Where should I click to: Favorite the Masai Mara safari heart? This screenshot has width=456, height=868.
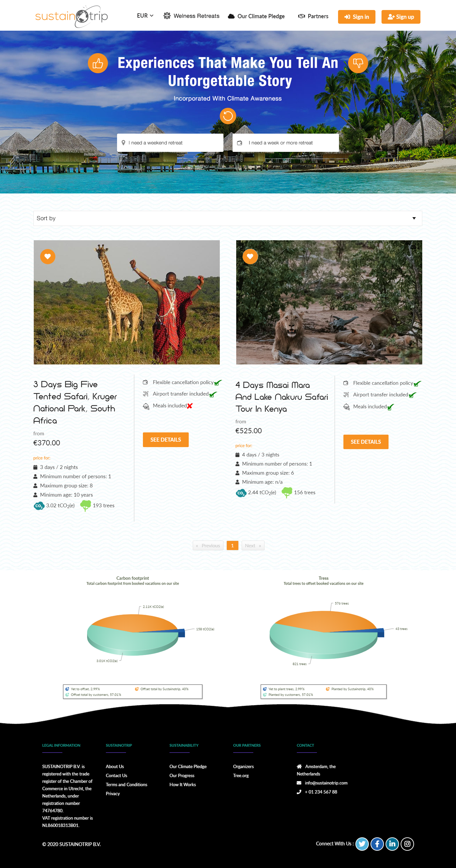click(250, 256)
